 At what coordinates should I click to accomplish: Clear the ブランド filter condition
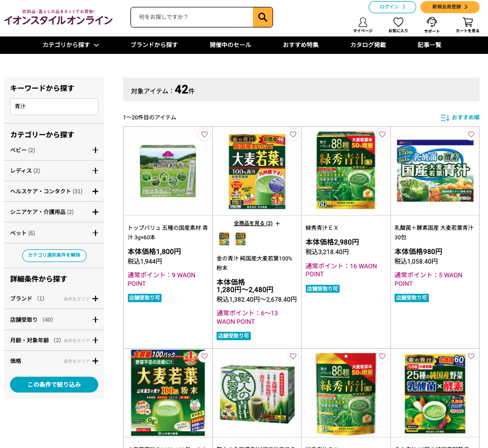pos(77,299)
